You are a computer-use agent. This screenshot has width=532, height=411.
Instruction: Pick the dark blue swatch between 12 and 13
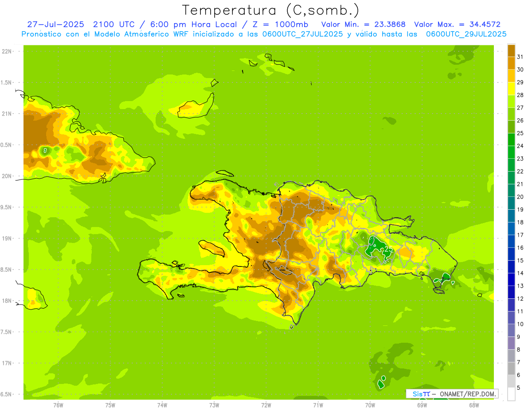point(511,292)
